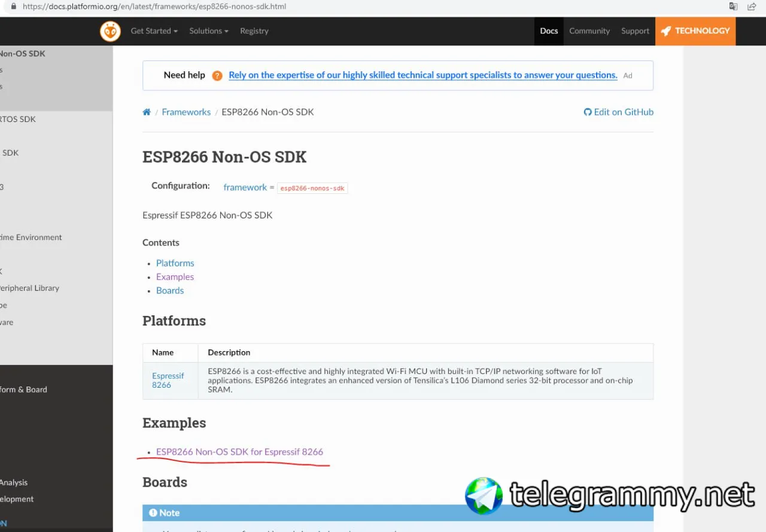Screen dimensions: 766x532
Task: Select the Non-OS SDK sidebar entry
Action: tap(23, 53)
